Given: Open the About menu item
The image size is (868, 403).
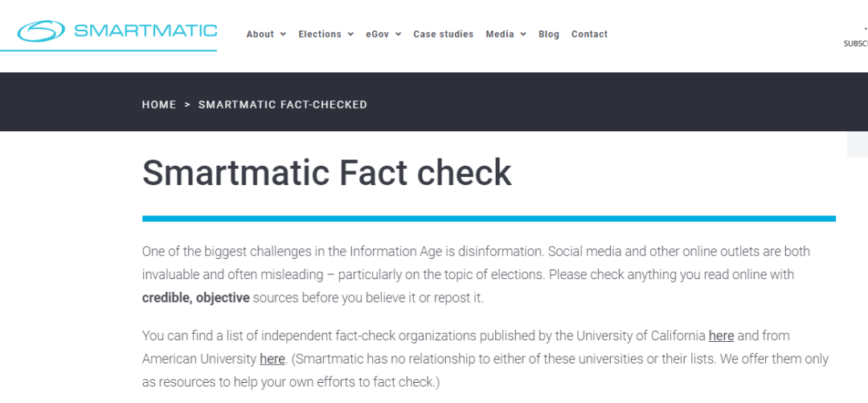Looking at the screenshot, I should [260, 34].
